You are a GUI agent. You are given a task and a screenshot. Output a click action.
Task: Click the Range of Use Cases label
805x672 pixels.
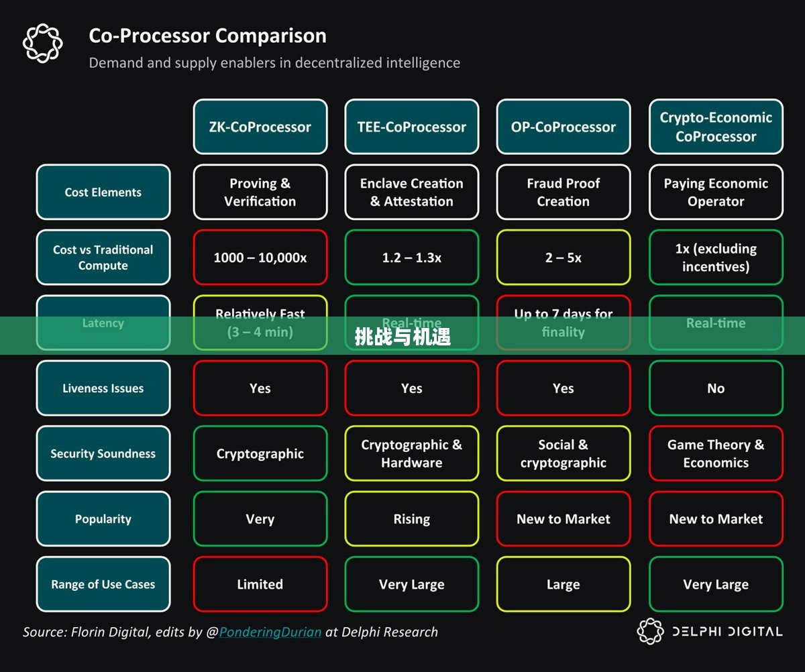point(103,584)
